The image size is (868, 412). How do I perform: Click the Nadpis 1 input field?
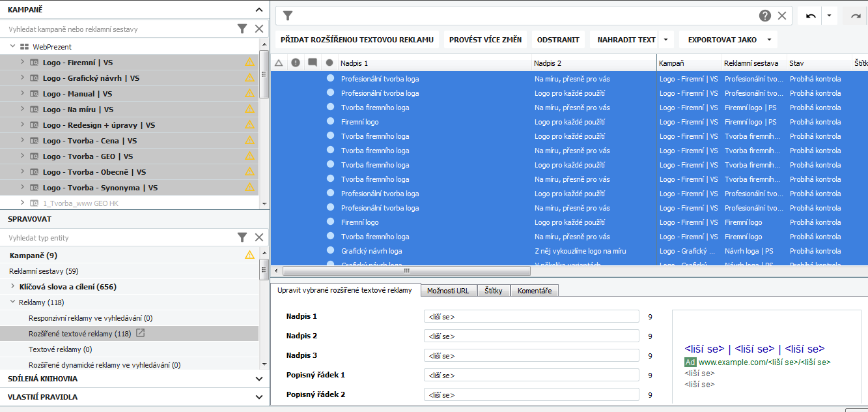tap(531, 316)
